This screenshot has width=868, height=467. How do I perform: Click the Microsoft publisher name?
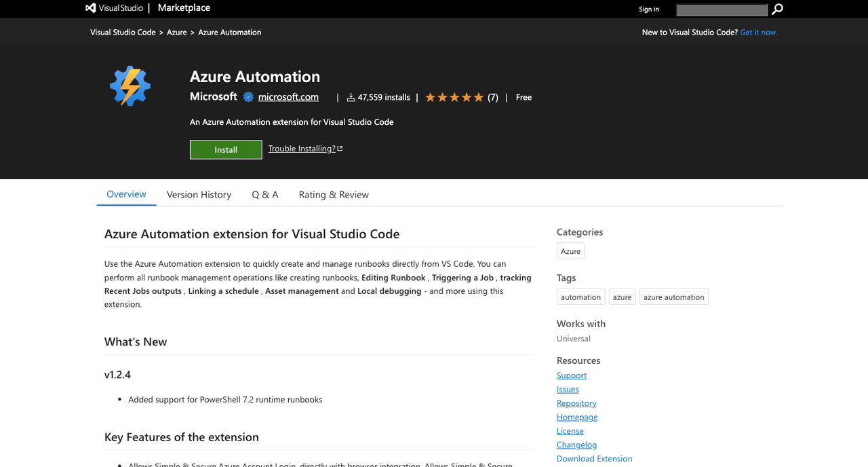[214, 97]
